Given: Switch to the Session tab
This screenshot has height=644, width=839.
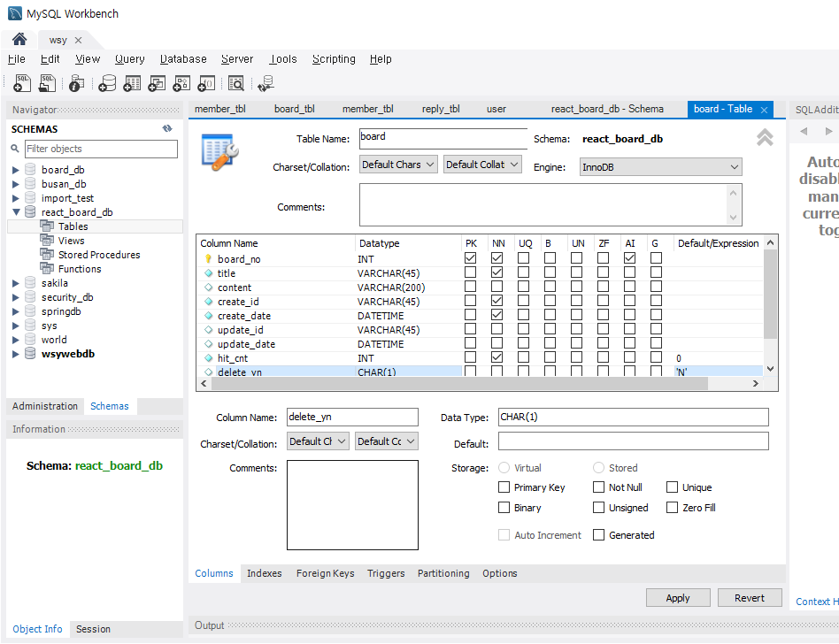Looking at the screenshot, I should click(x=93, y=629).
